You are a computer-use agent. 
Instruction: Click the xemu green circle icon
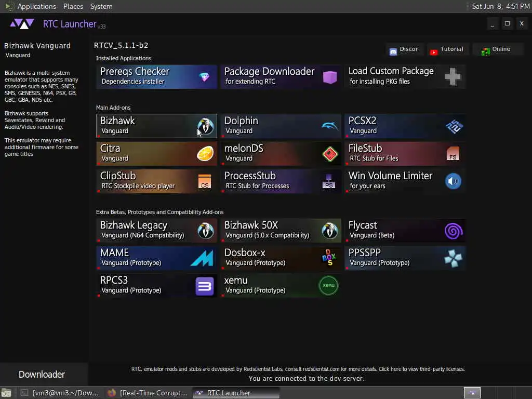pos(328,286)
